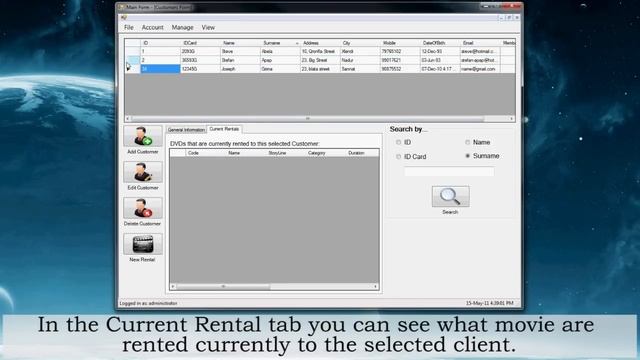Click the Delete Customer icon button
The image size is (640, 360).
142,208
